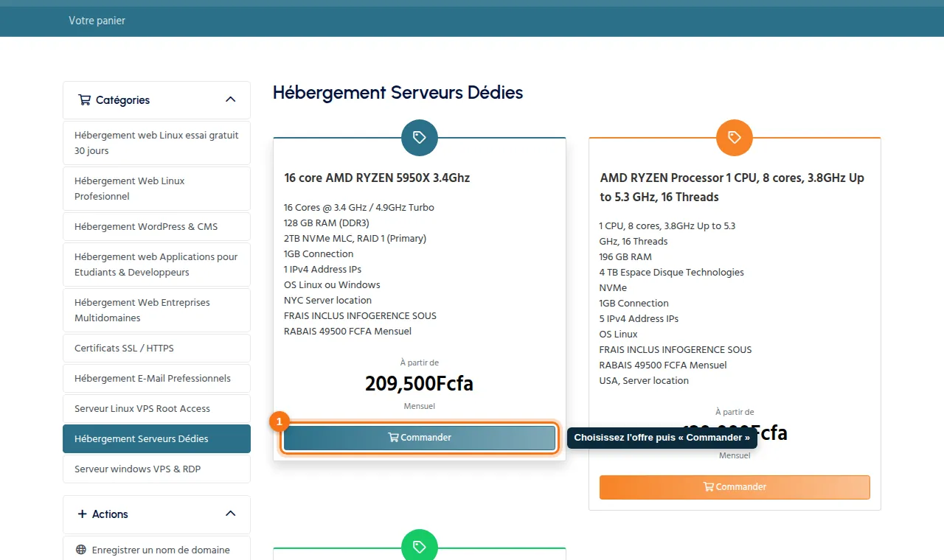Open Hébergement Web Entreprises Multidomaines category
944x560 pixels.
(x=156, y=310)
